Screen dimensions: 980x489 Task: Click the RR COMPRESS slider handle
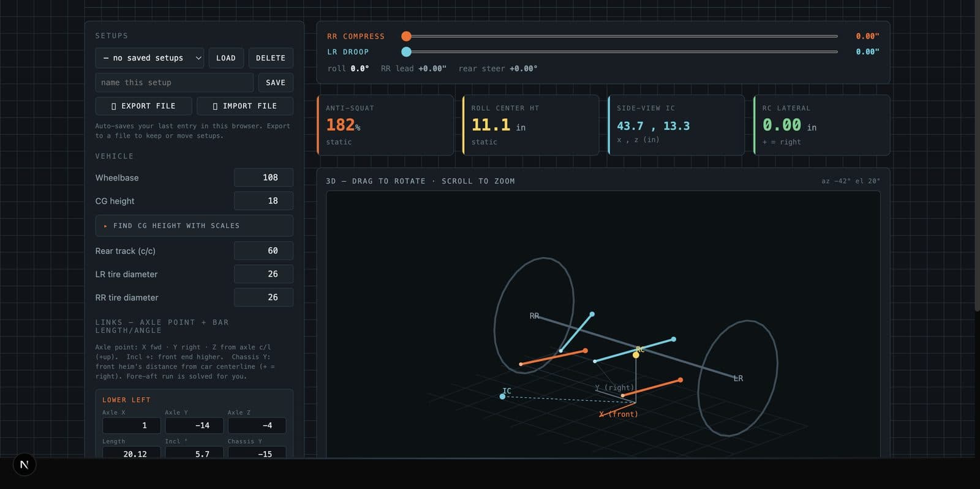click(406, 36)
